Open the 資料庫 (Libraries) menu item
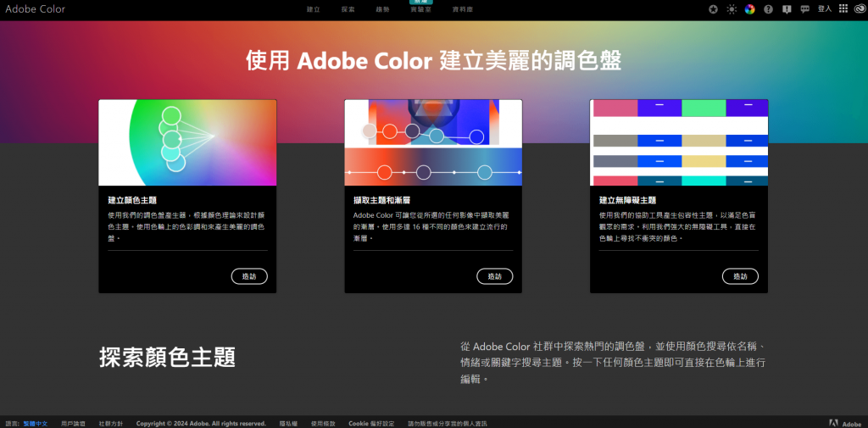 pyautogui.click(x=462, y=9)
